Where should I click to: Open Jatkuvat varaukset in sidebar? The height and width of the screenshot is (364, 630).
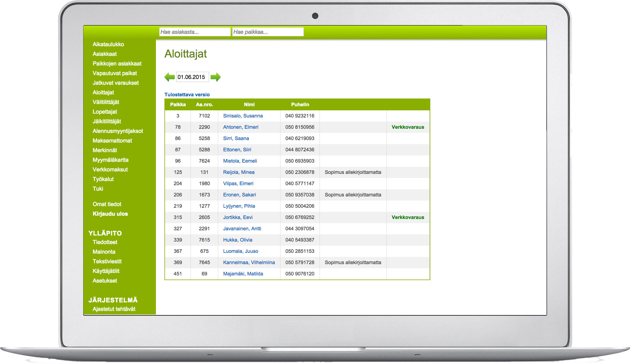pos(116,83)
